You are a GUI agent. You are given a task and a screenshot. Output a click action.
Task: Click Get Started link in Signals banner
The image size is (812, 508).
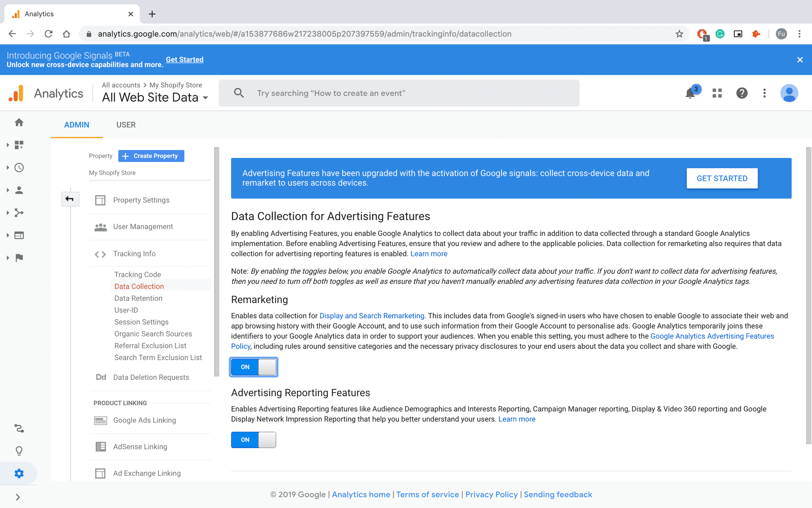pos(184,60)
